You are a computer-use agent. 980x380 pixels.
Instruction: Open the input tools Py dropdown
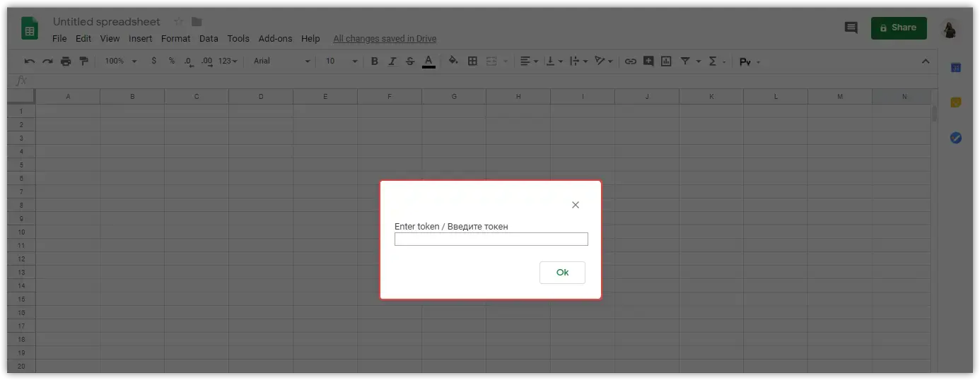pyautogui.click(x=749, y=61)
